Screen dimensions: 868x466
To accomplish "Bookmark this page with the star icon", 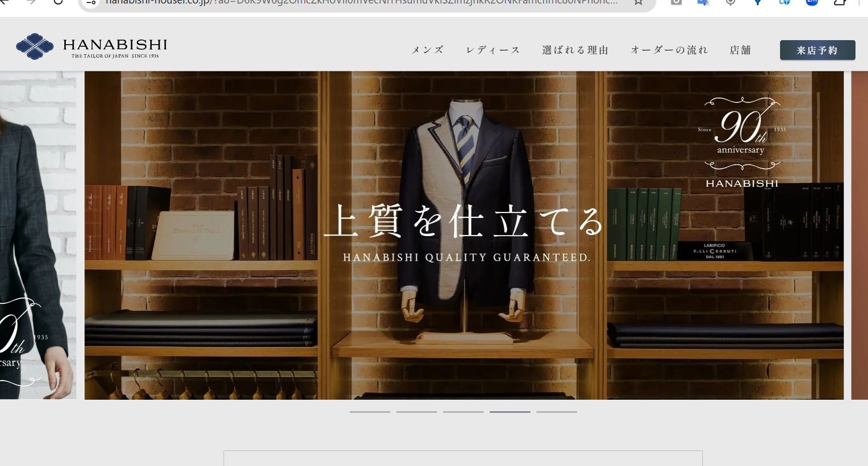I will tap(638, 3).
